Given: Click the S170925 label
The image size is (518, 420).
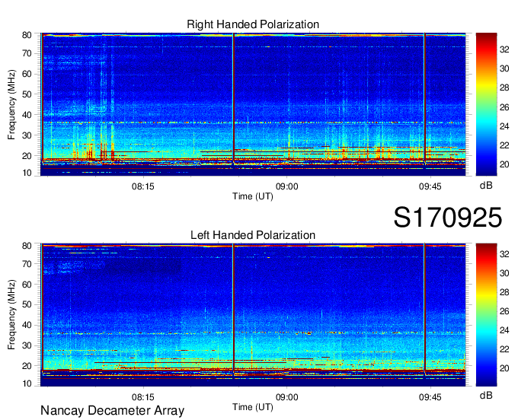Looking at the screenshot, I should tap(448, 218).
